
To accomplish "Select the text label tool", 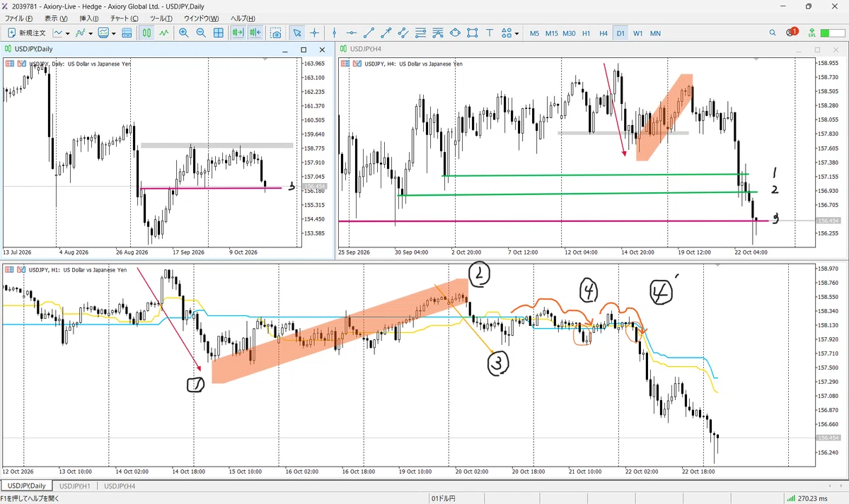I will [489, 33].
